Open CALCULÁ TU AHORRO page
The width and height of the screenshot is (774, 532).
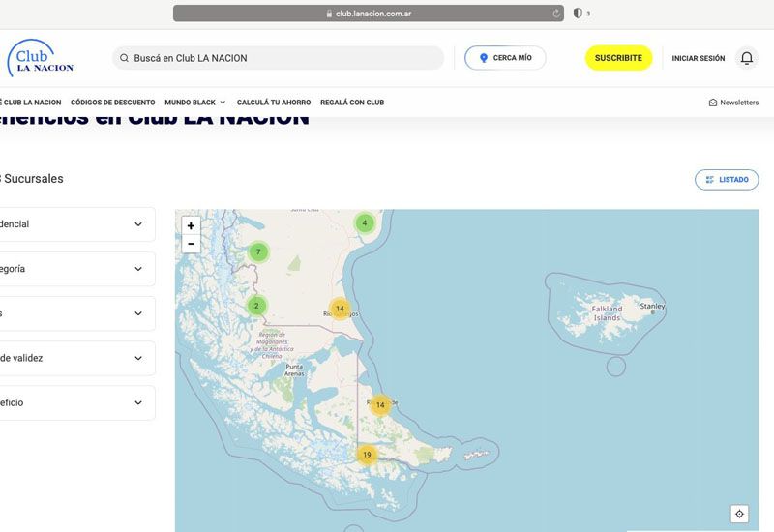(x=274, y=103)
